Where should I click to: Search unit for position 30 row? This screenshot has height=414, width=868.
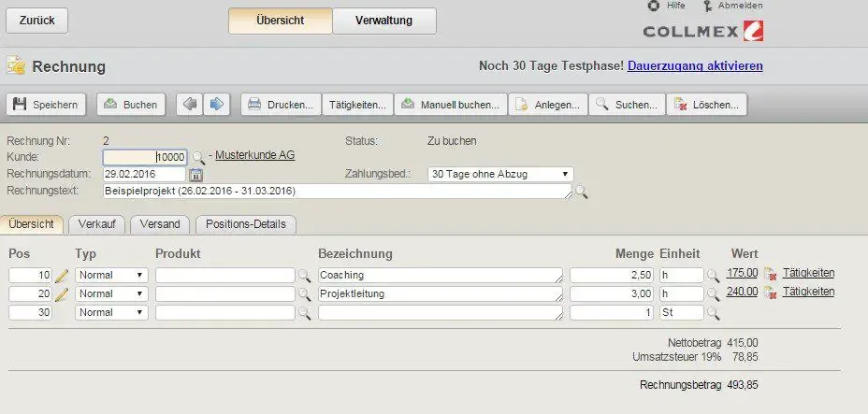(713, 313)
